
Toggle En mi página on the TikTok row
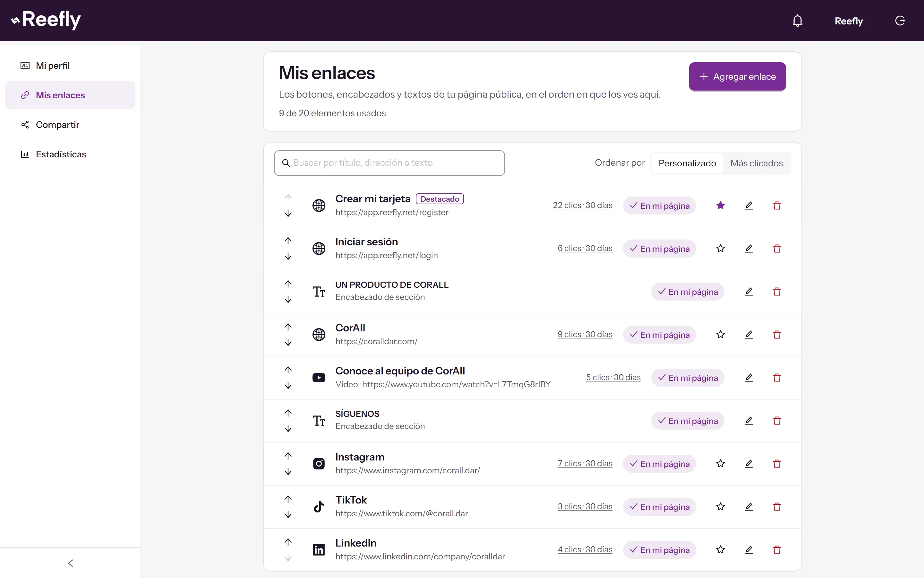[659, 506]
